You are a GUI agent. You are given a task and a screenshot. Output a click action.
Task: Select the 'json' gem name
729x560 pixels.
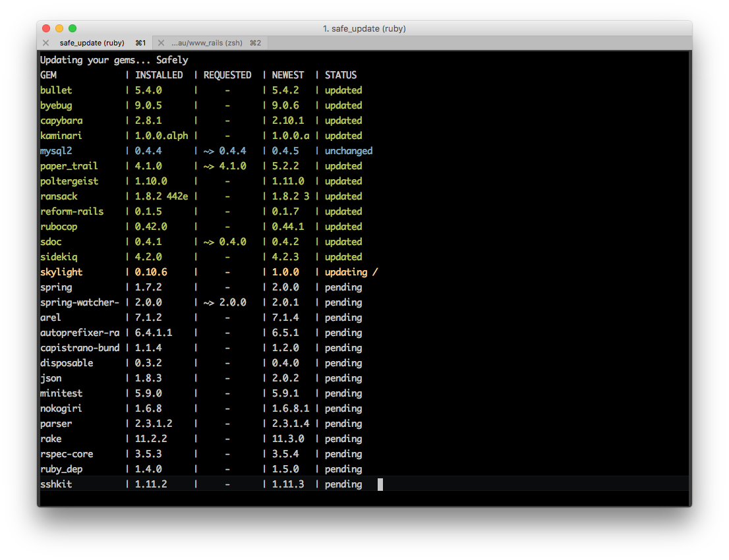tap(51, 378)
